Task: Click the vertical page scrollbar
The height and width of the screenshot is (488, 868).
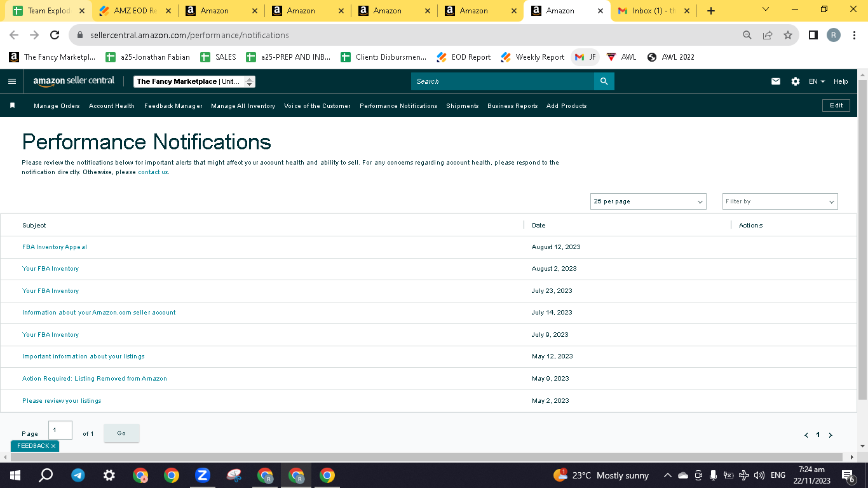Action: 862,240
